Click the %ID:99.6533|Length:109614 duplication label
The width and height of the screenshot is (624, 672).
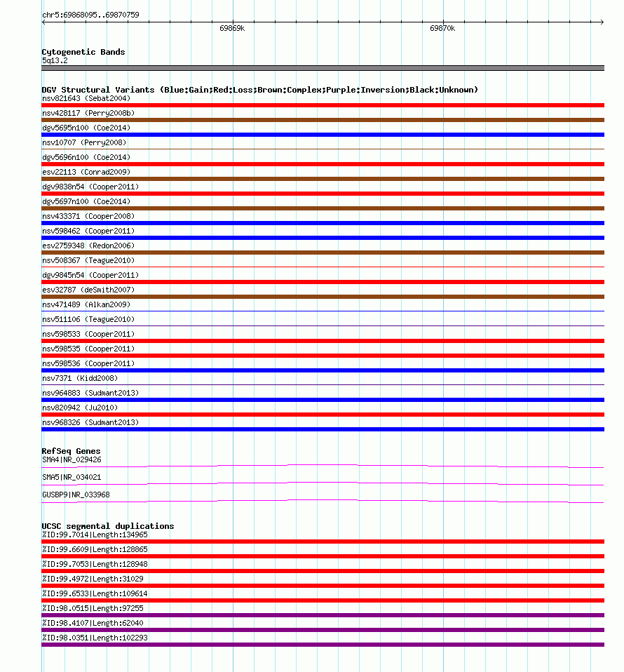point(95,593)
